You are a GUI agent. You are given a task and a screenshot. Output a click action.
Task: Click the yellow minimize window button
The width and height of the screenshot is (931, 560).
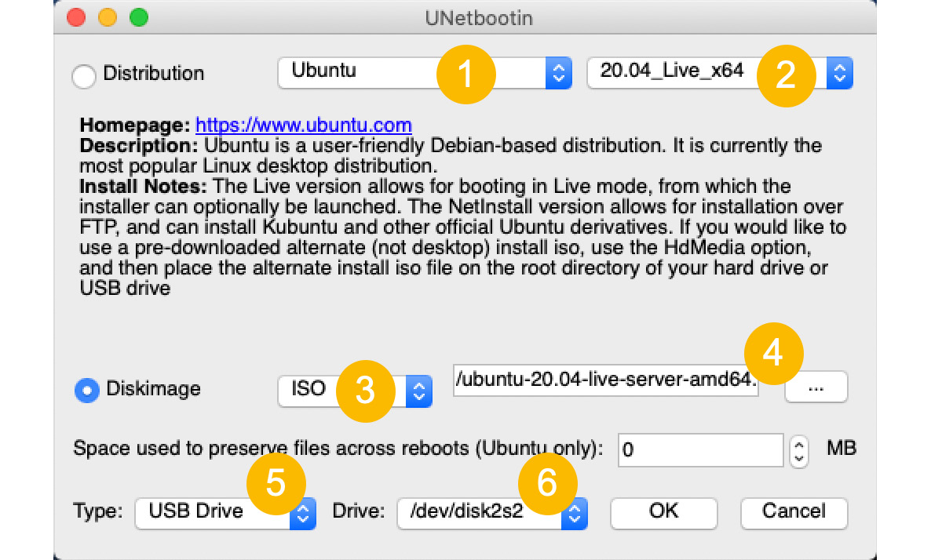tap(108, 18)
